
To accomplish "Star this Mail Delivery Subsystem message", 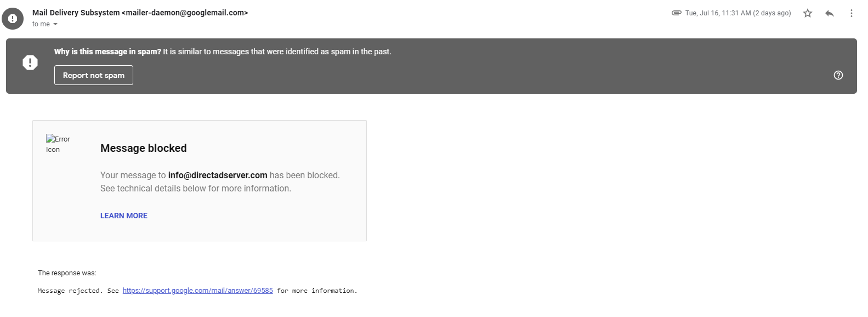I will click(x=807, y=13).
